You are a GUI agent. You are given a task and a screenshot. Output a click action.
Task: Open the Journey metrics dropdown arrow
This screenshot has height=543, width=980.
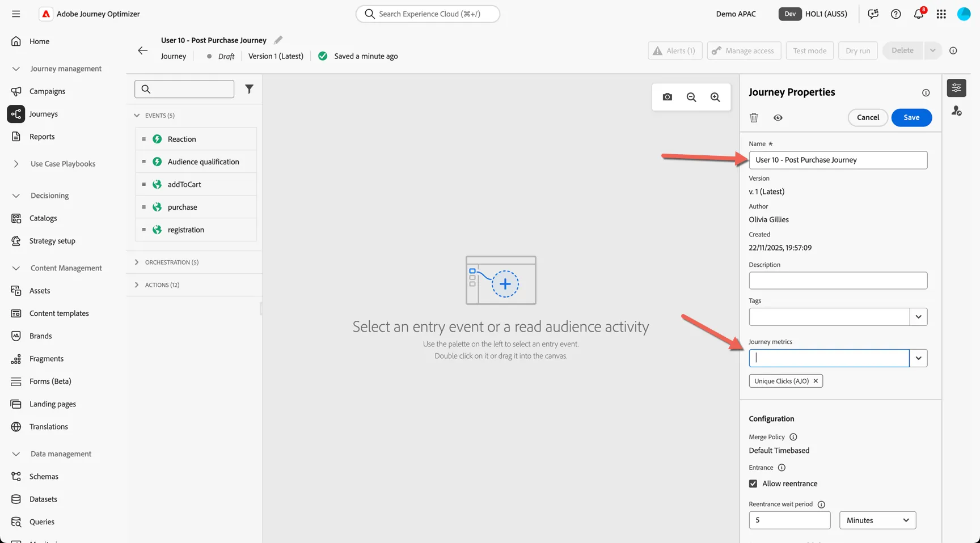tap(919, 358)
